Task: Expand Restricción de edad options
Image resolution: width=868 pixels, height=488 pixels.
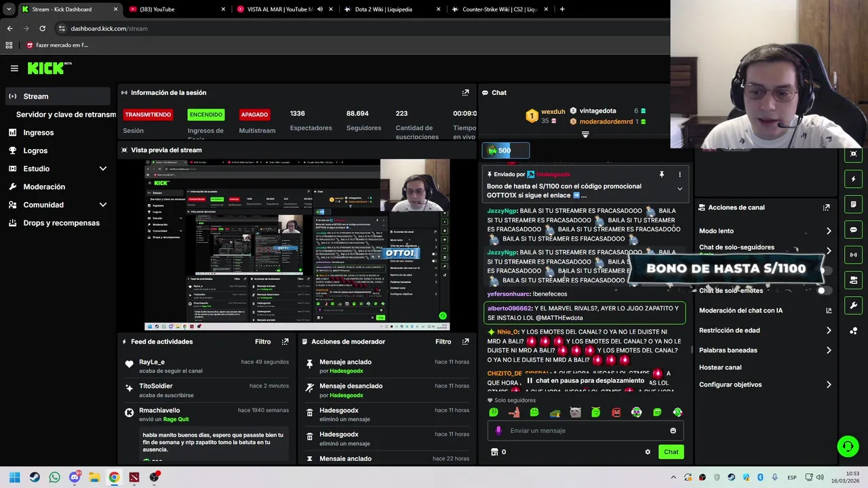Action: (829, 331)
